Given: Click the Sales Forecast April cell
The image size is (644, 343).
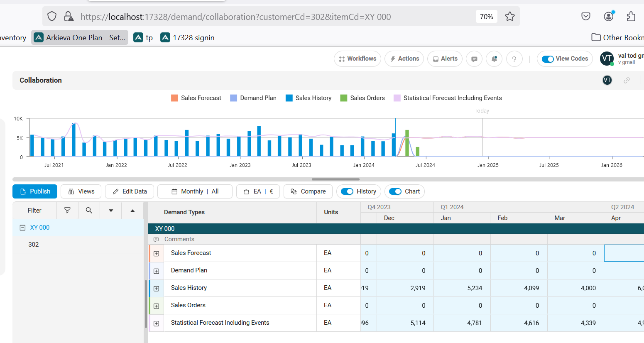Looking at the screenshot, I should 624,253.
